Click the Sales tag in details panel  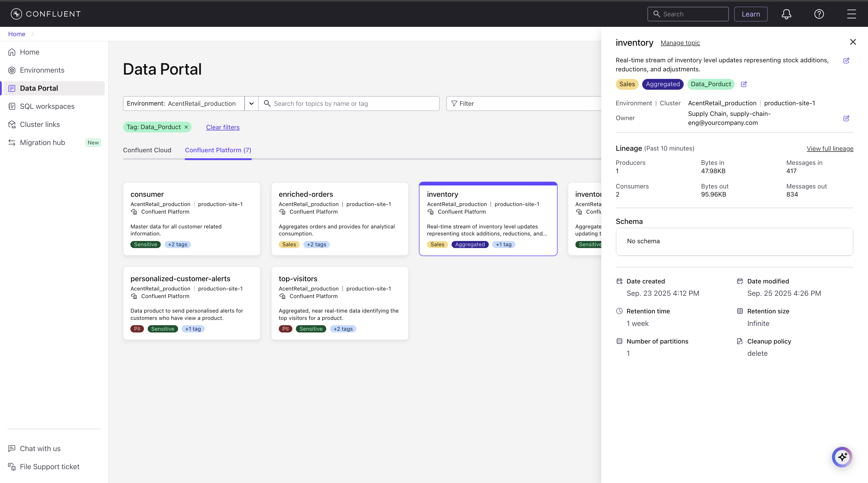pyautogui.click(x=627, y=84)
